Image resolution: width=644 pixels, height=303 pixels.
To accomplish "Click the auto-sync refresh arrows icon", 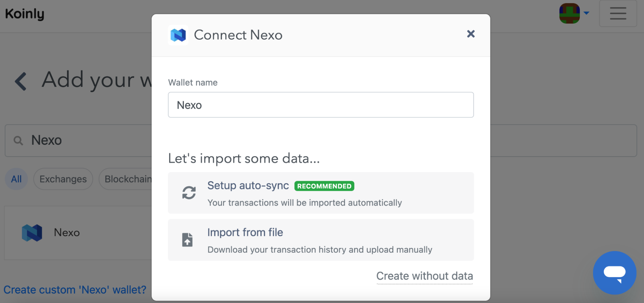I will click(x=189, y=193).
